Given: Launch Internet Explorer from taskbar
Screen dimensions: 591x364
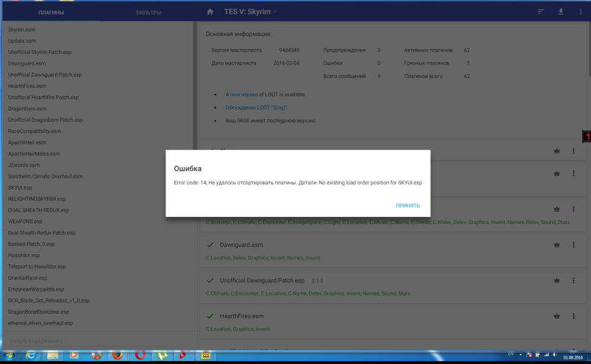Looking at the screenshot, I should click(x=31, y=355).
